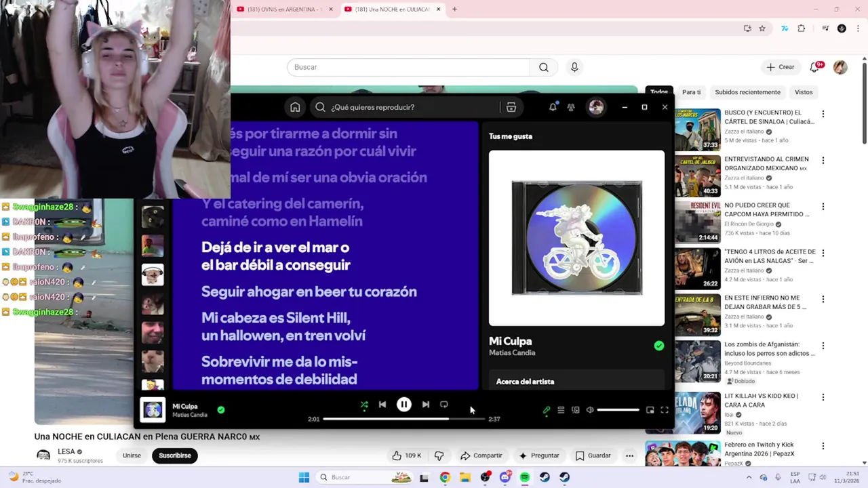Open Discord from the taskbar
This screenshot has width=868, height=488.
pyautogui.click(x=505, y=477)
